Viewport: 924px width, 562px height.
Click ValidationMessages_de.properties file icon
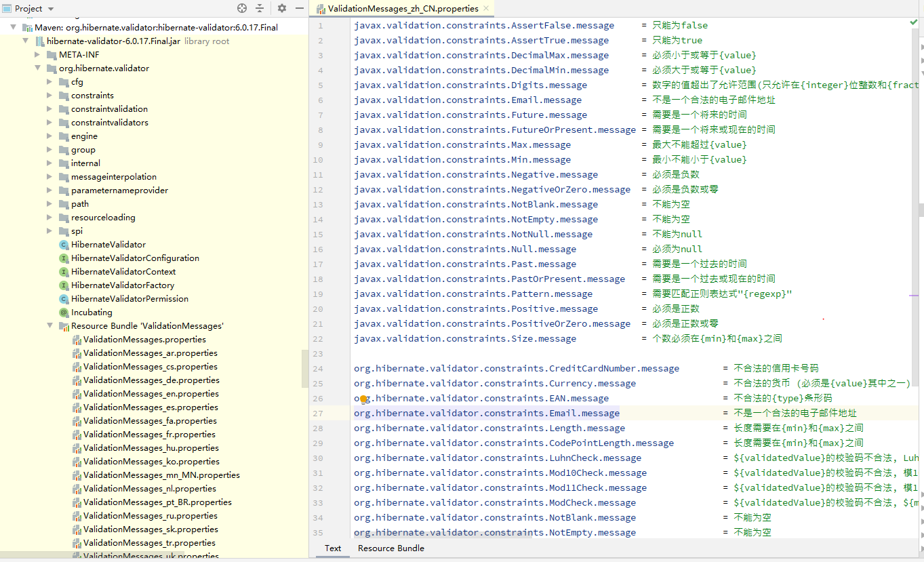coord(76,380)
